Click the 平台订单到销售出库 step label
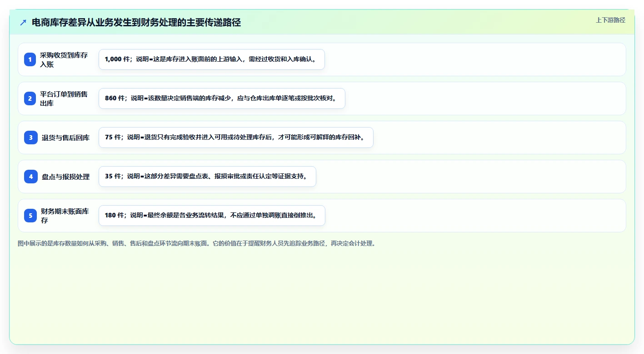Viewport: 644px width, 354px height. (x=64, y=98)
